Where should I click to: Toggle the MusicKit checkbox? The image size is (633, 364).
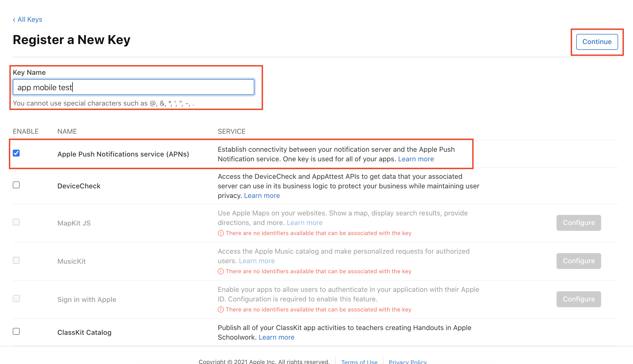16,260
